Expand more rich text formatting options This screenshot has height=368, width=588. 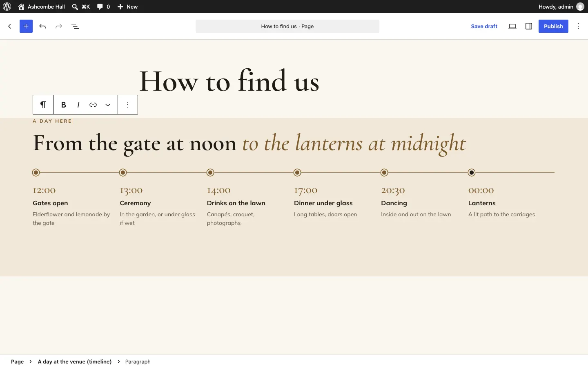108,105
